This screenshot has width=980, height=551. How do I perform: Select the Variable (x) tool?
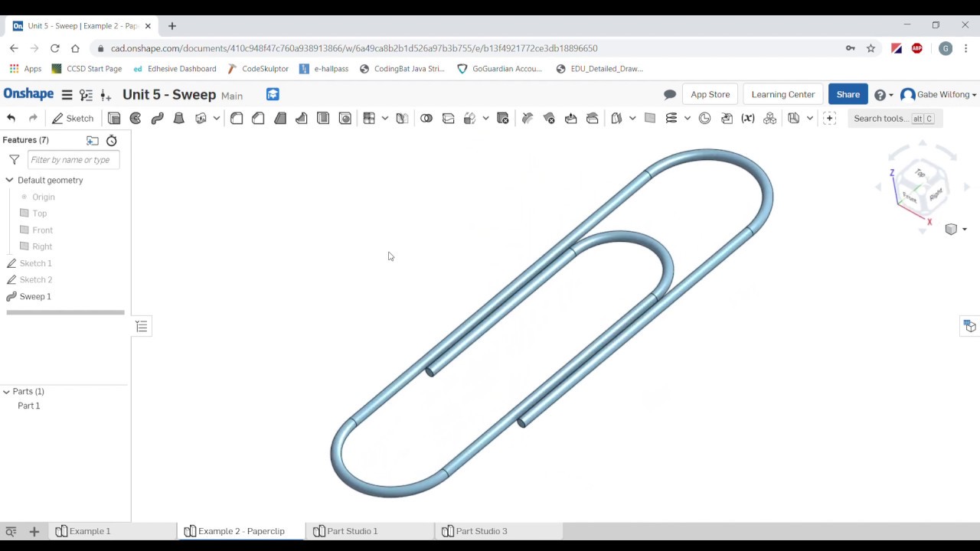coord(748,118)
